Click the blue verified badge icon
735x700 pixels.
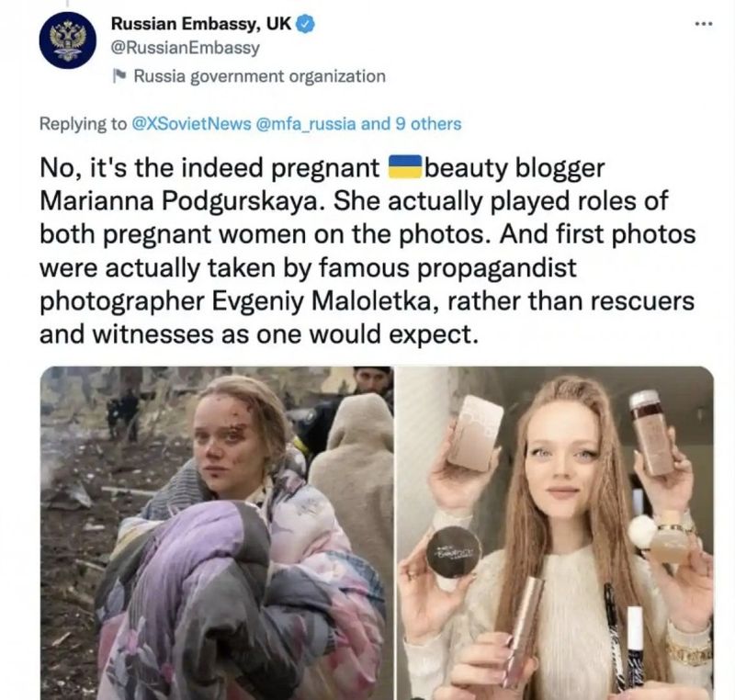(306, 24)
